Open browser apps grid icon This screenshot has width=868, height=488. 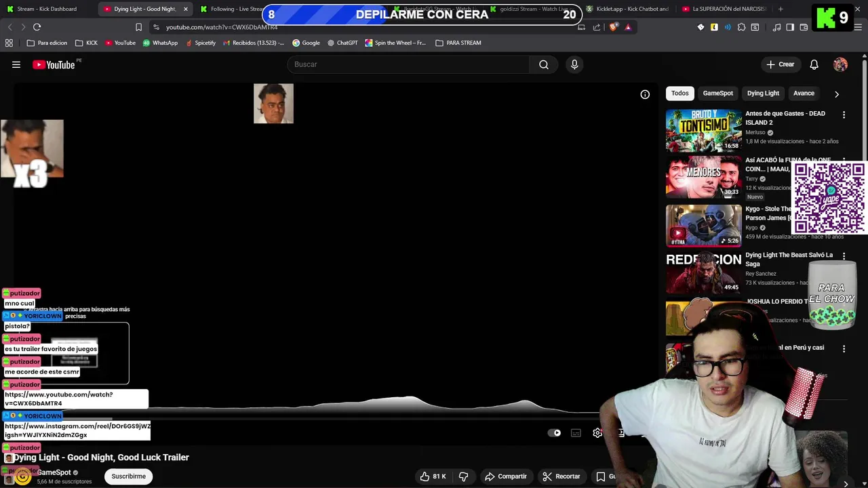click(9, 43)
